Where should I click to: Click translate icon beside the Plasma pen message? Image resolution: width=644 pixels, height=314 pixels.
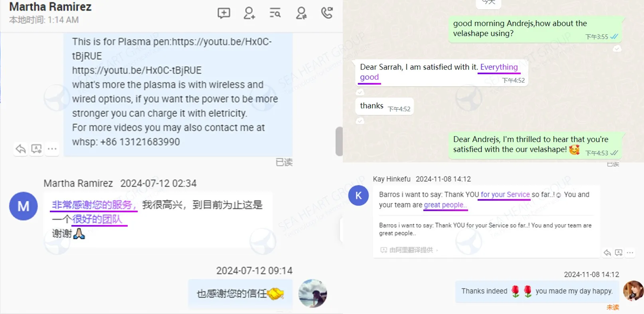click(36, 149)
